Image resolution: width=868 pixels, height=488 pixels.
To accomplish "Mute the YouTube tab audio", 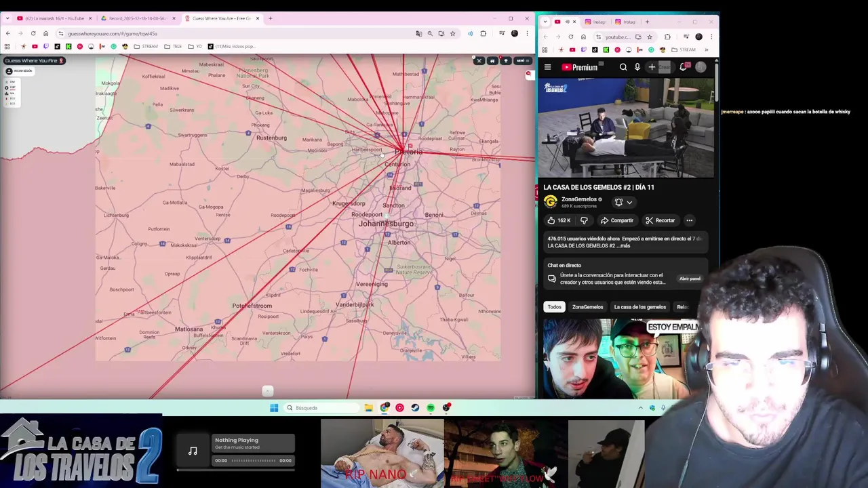I will [x=567, y=22].
